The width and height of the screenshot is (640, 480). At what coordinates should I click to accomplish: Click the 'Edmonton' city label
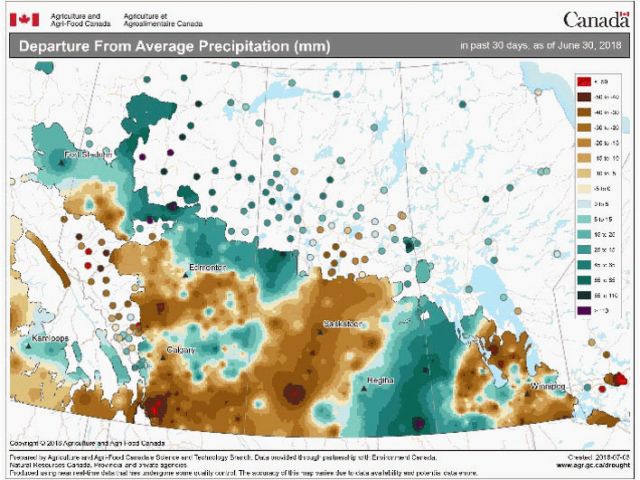coord(208,267)
